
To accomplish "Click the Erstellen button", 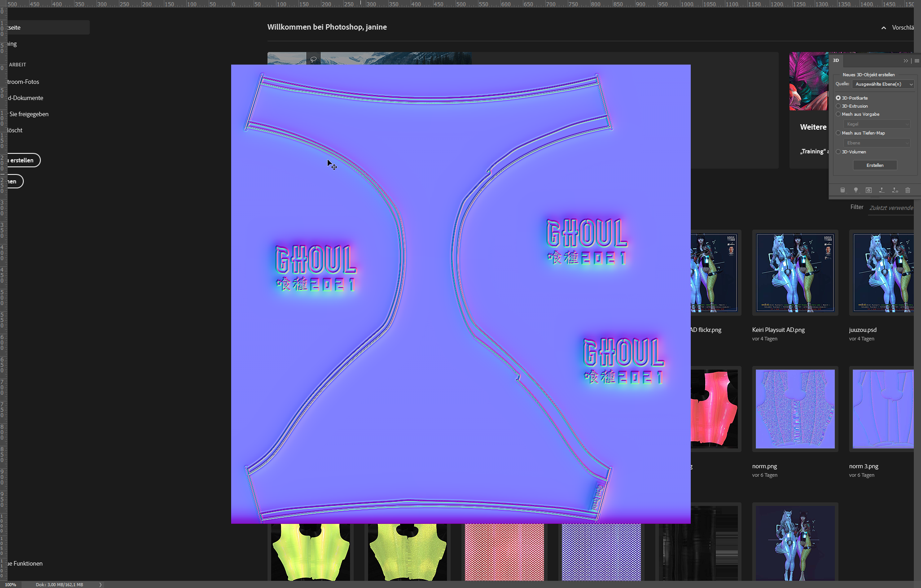I will coord(875,165).
